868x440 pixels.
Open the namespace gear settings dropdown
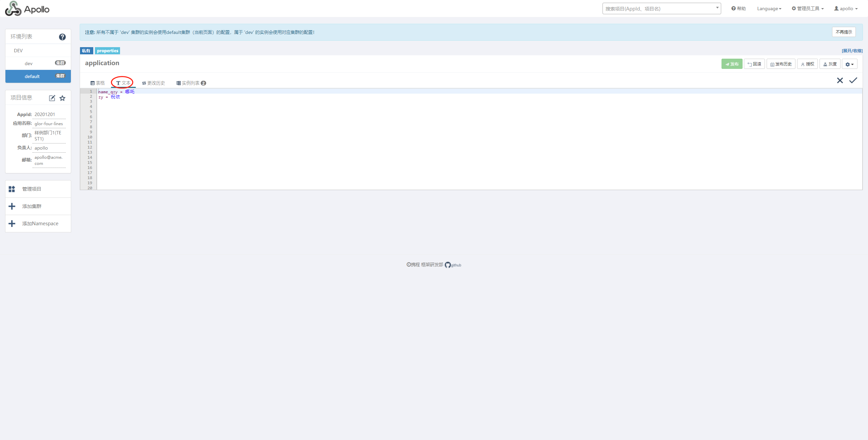click(849, 64)
